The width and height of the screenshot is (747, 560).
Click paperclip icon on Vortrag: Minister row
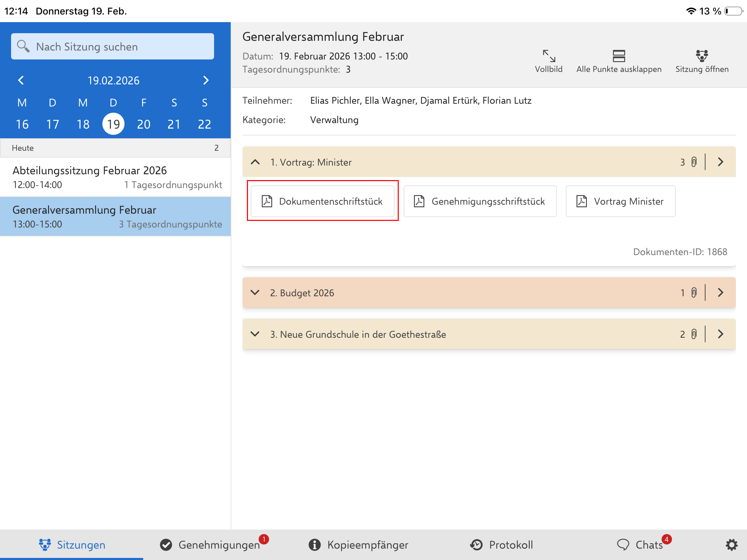[x=694, y=162]
